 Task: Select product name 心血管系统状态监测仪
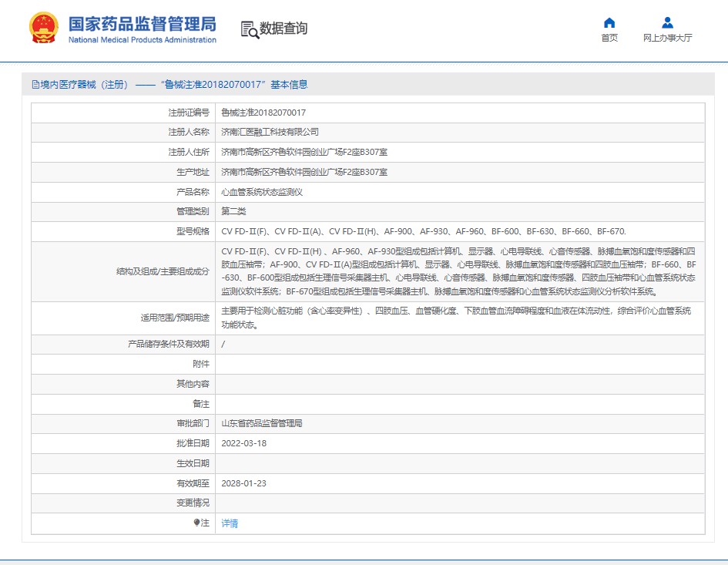[x=262, y=192]
